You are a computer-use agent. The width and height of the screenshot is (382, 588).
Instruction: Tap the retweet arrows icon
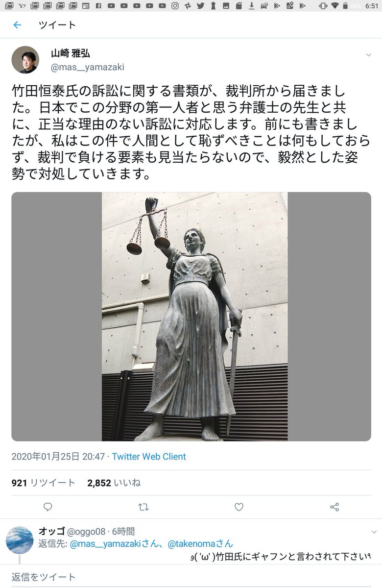point(143,506)
